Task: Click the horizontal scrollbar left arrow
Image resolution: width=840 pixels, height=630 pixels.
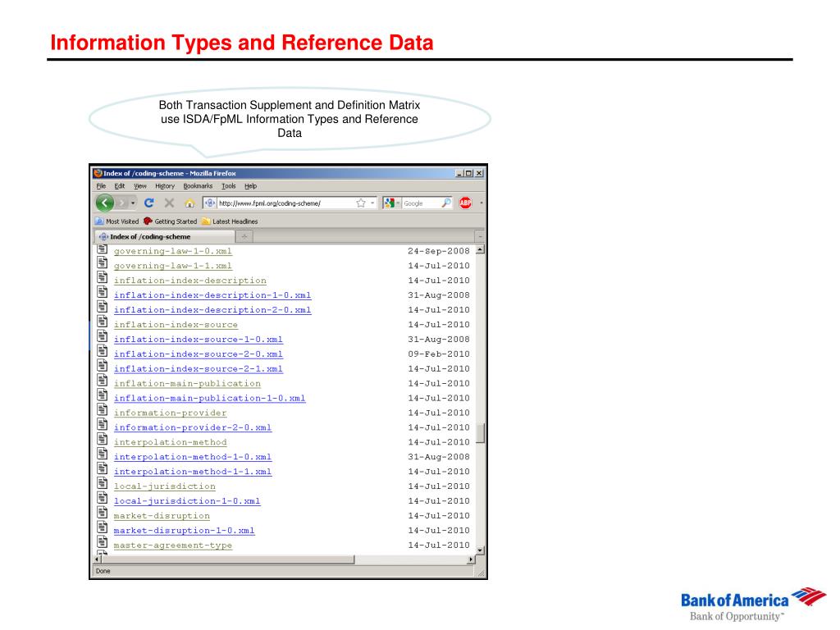Action: pos(97,559)
